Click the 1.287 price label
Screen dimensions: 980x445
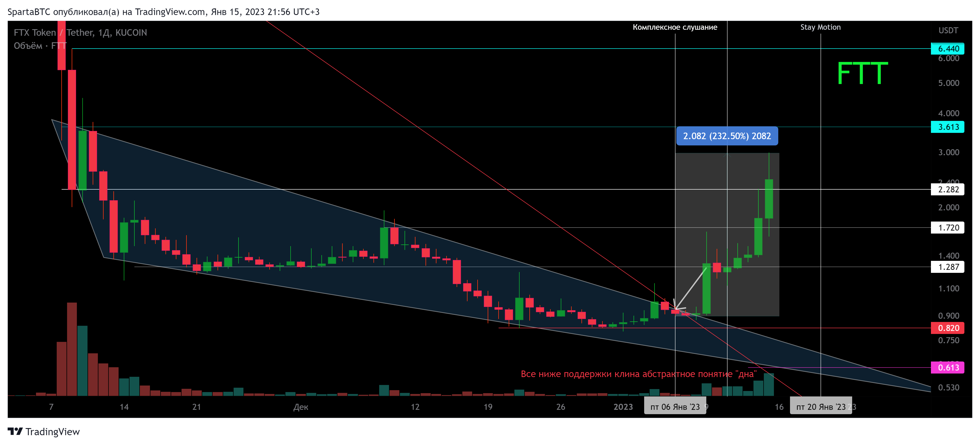click(947, 267)
